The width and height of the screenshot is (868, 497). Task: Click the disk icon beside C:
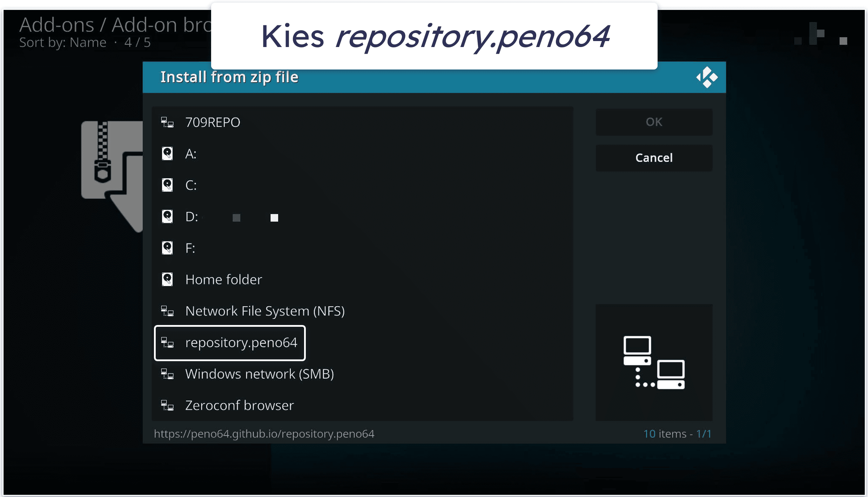click(167, 185)
